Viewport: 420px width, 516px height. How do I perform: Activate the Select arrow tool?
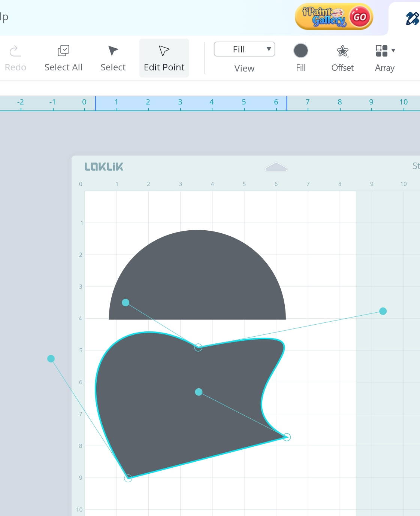click(113, 51)
